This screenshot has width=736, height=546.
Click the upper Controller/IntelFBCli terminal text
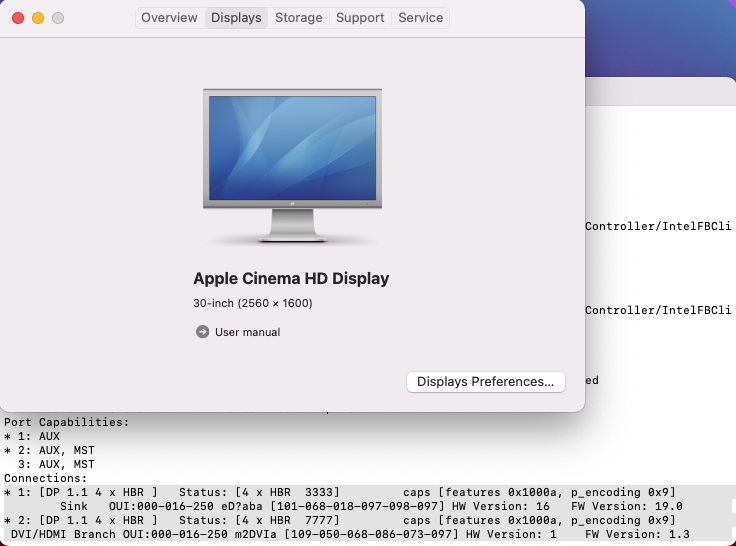pyautogui.click(x=658, y=226)
